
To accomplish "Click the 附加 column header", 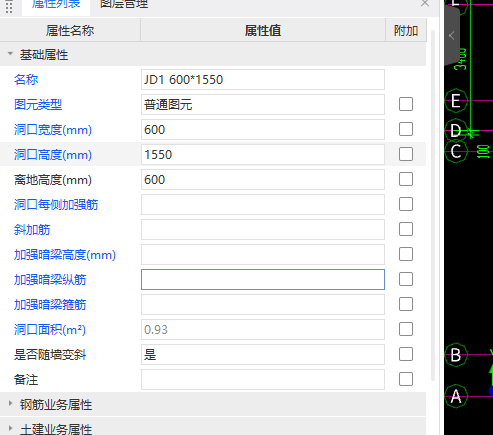I will pos(406,31).
